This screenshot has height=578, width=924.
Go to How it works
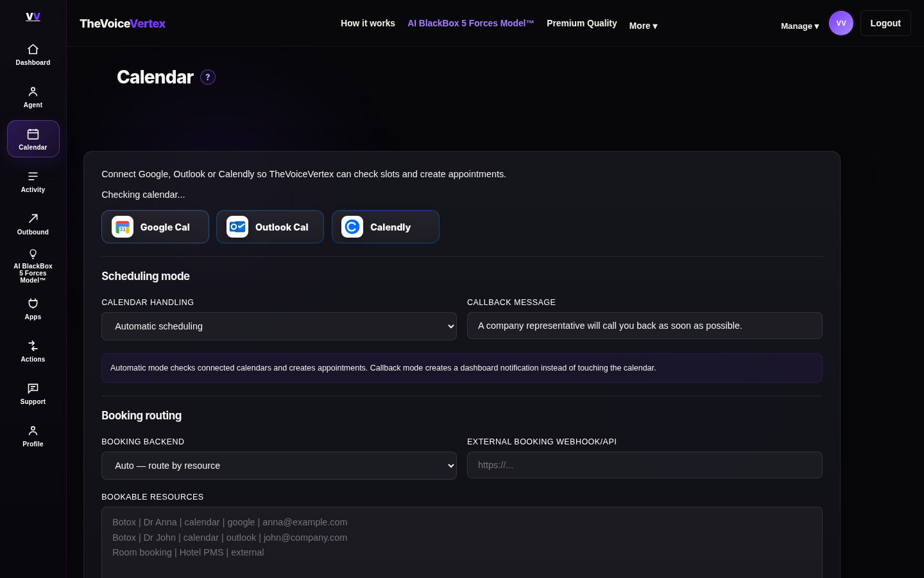pyautogui.click(x=368, y=23)
